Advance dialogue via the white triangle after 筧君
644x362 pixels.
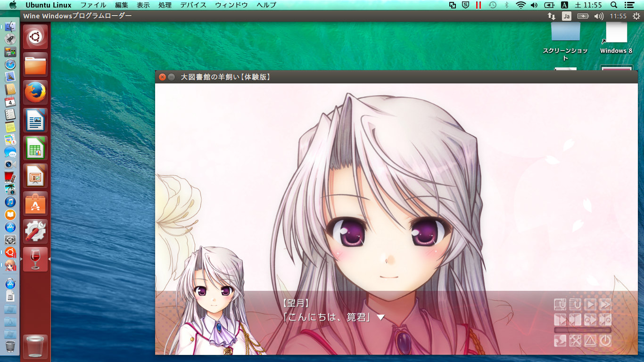coord(381,318)
